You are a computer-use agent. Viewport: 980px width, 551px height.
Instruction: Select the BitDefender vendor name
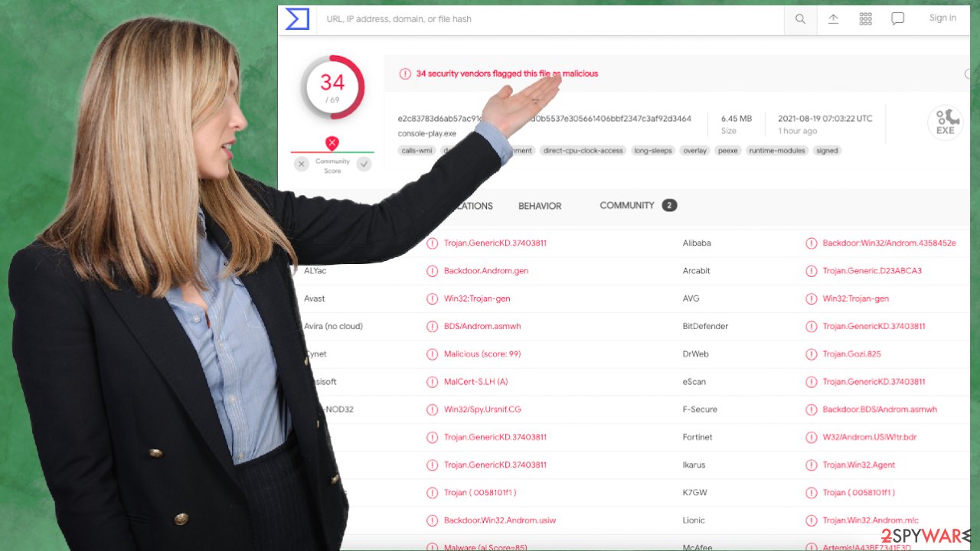click(705, 326)
